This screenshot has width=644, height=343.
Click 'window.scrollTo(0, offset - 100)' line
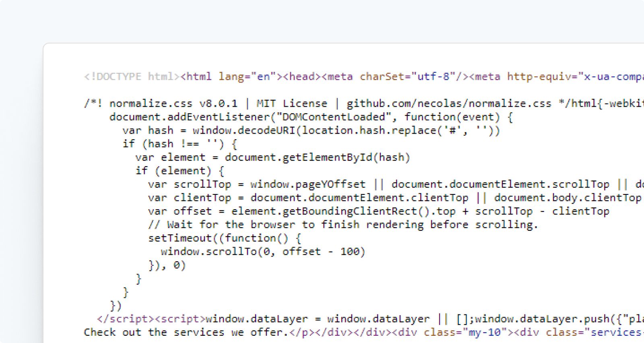(x=263, y=252)
